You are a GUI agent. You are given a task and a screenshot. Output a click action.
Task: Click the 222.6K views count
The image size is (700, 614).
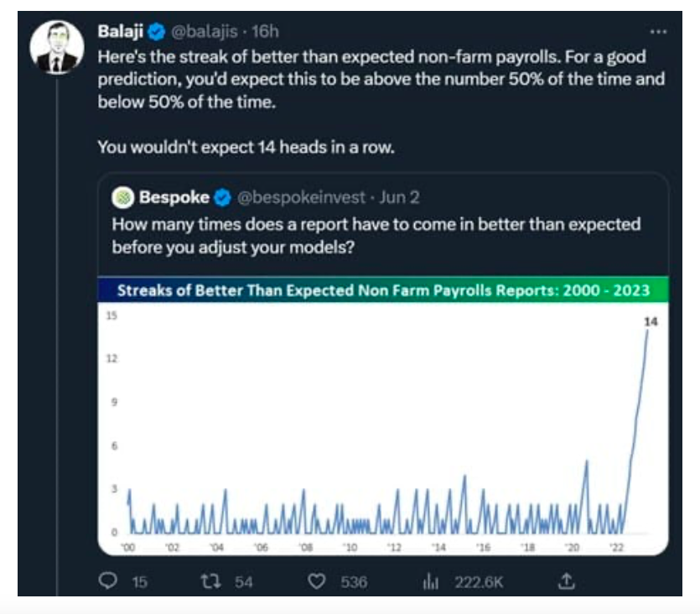[479, 582]
